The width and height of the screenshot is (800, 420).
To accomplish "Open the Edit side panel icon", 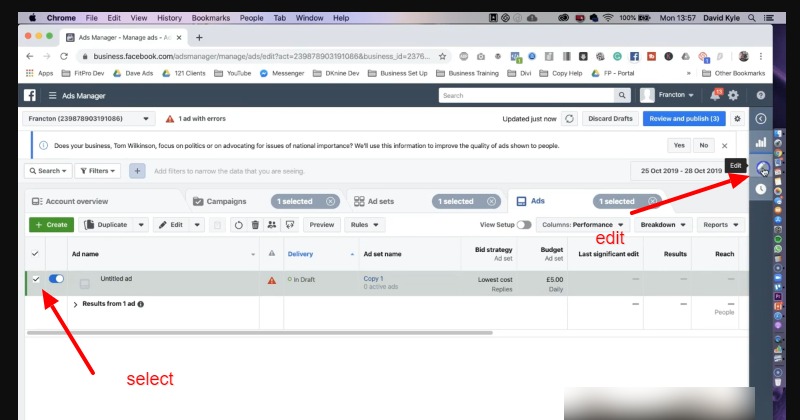I will pyautogui.click(x=762, y=167).
